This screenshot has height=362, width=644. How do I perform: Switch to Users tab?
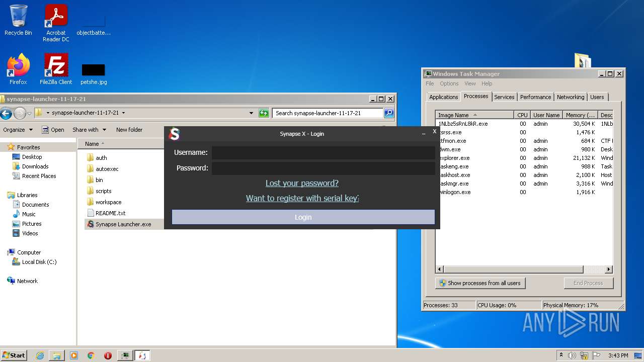pyautogui.click(x=597, y=97)
